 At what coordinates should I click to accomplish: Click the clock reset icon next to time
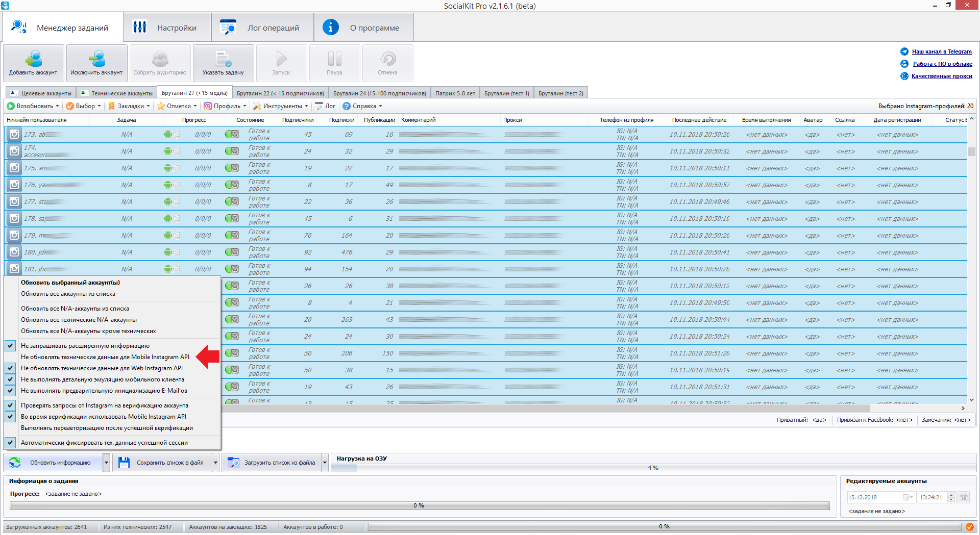point(964,497)
